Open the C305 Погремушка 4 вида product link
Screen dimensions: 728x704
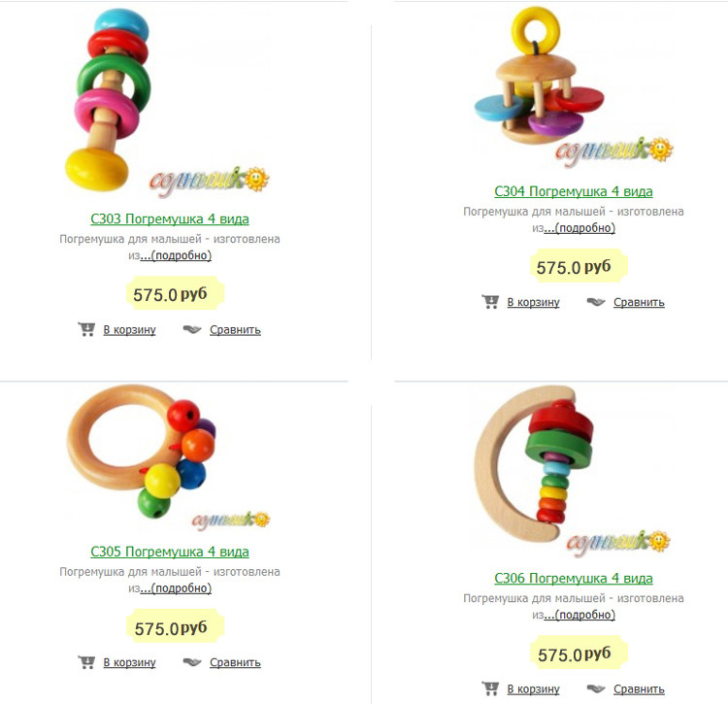(170, 552)
